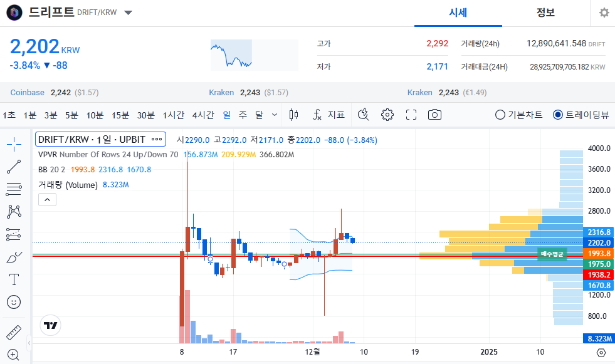This screenshot has width=615, height=364.
Task: Select the 4시간 timeframe
Action: [203, 115]
